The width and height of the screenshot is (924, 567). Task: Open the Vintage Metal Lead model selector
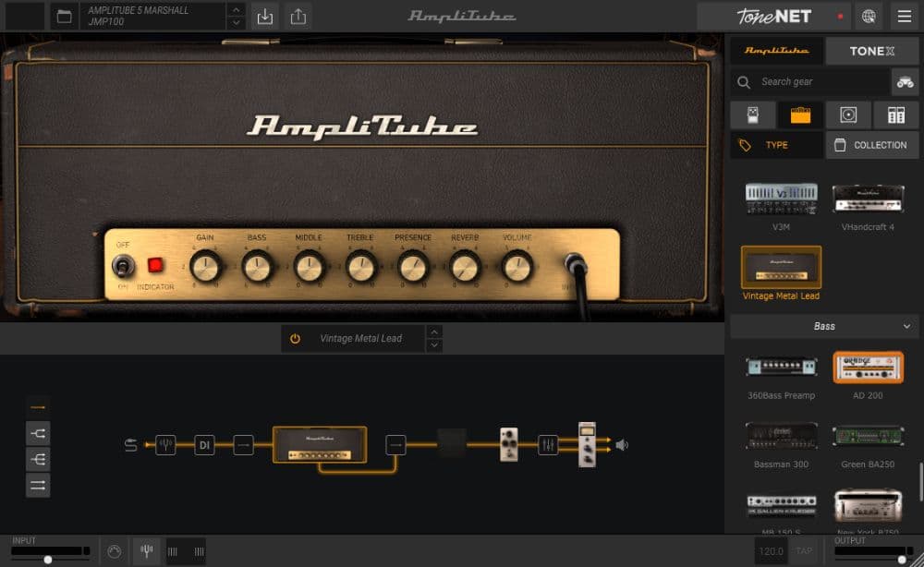point(360,339)
